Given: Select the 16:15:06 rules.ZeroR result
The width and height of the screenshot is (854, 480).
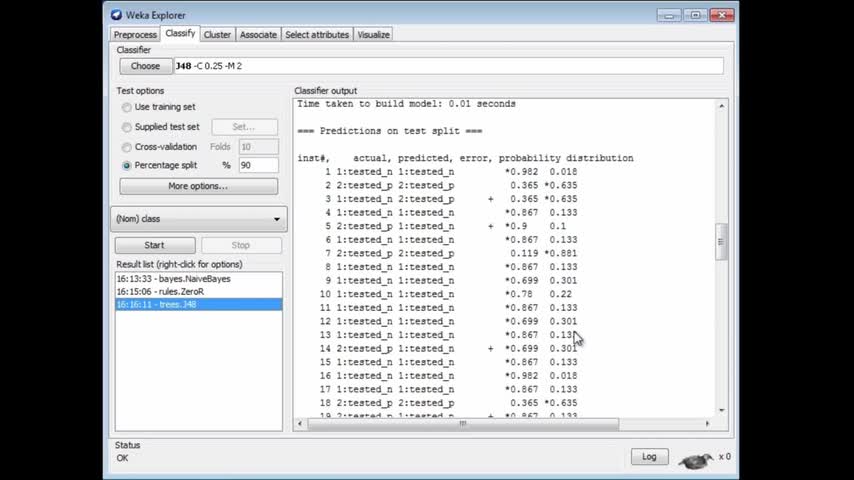Looking at the screenshot, I should [199, 291].
